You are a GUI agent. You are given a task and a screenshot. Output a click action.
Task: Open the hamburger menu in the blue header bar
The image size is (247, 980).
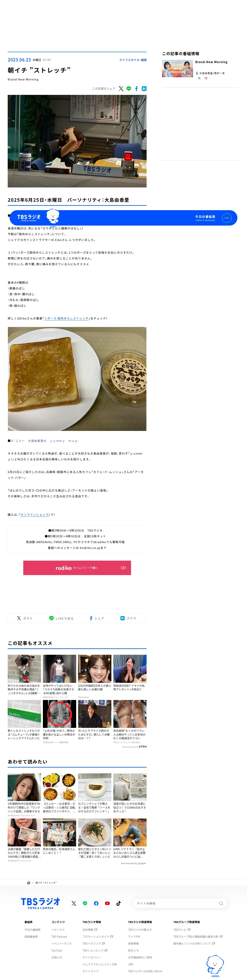pos(227,218)
